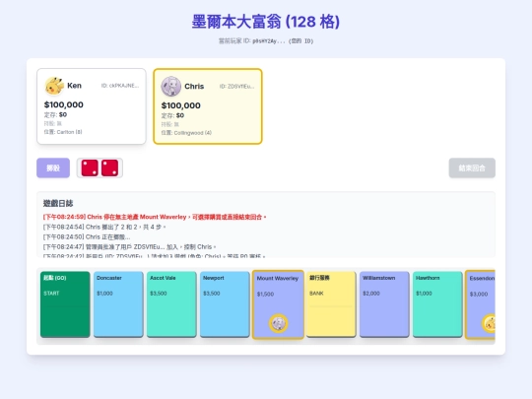Click Ken's fixed deposit $0 line

tap(55, 114)
